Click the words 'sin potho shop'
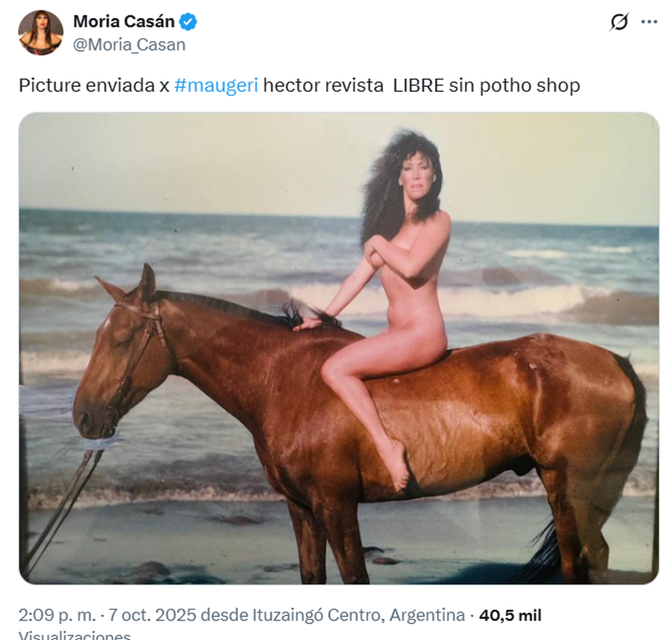 tap(515, 85)
